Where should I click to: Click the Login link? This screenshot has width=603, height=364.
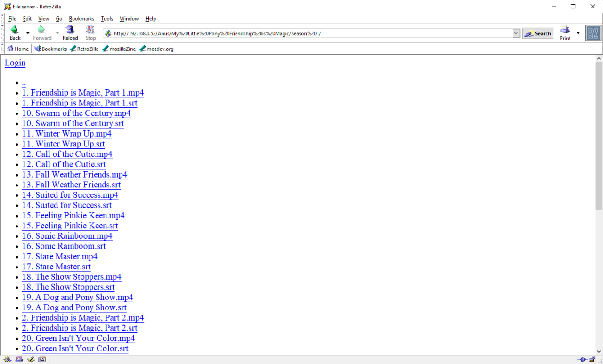tap(15, 63)
